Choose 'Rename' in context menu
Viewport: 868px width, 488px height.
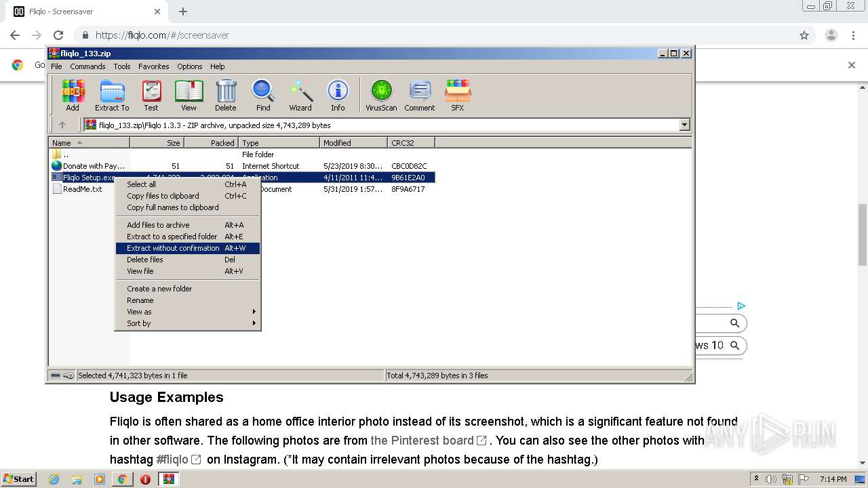pyautogui.click(x=188, y=300)
